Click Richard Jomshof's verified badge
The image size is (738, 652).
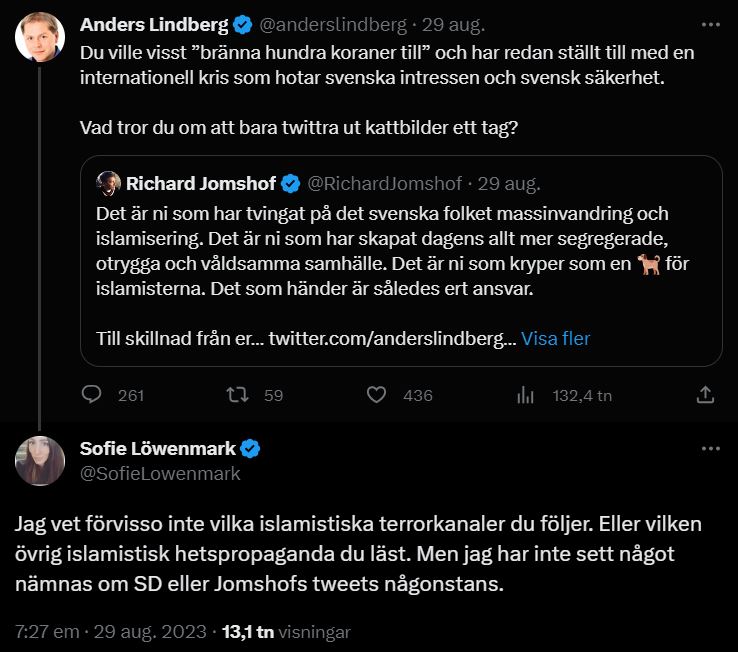click(x=291, y=183)
